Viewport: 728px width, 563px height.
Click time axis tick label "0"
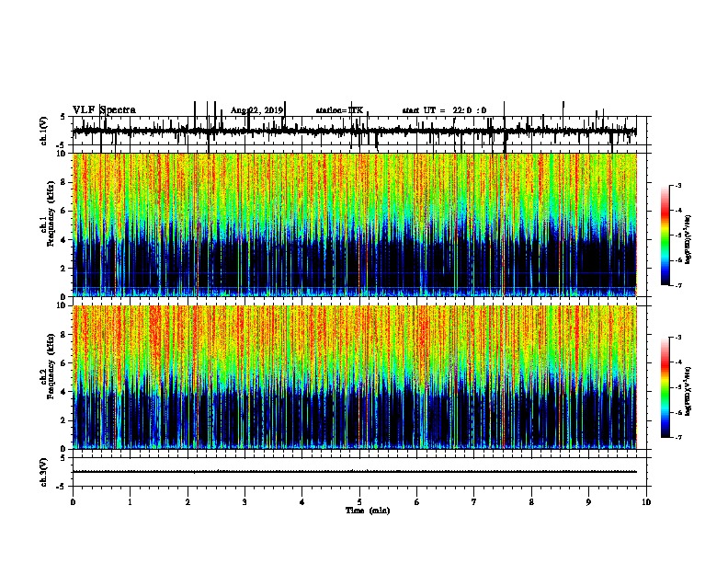(73, 502)
